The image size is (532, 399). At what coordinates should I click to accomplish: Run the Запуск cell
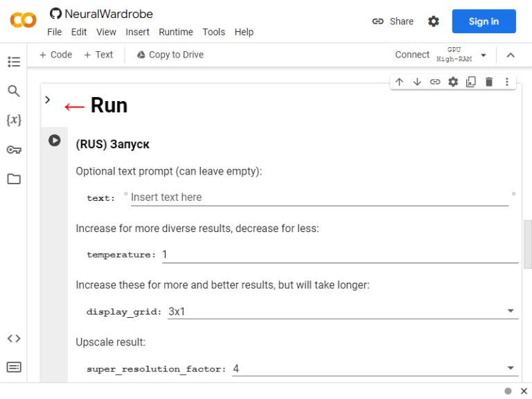54,141
